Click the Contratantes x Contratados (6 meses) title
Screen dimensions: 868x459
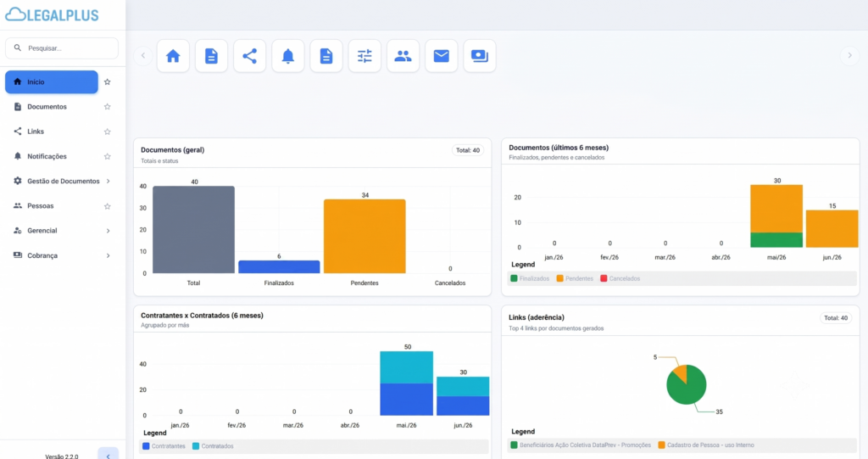pyautogui.click(x=202, y=316)
